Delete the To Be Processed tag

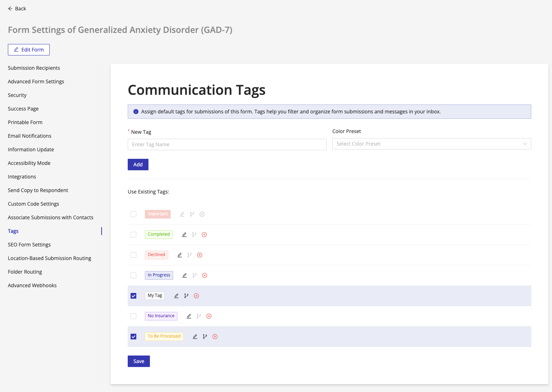pyautogui.click(x=215, y=337)
